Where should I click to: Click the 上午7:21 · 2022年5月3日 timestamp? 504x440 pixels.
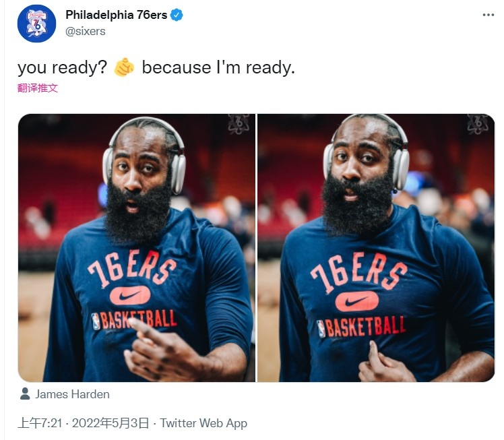click(84, 423)
